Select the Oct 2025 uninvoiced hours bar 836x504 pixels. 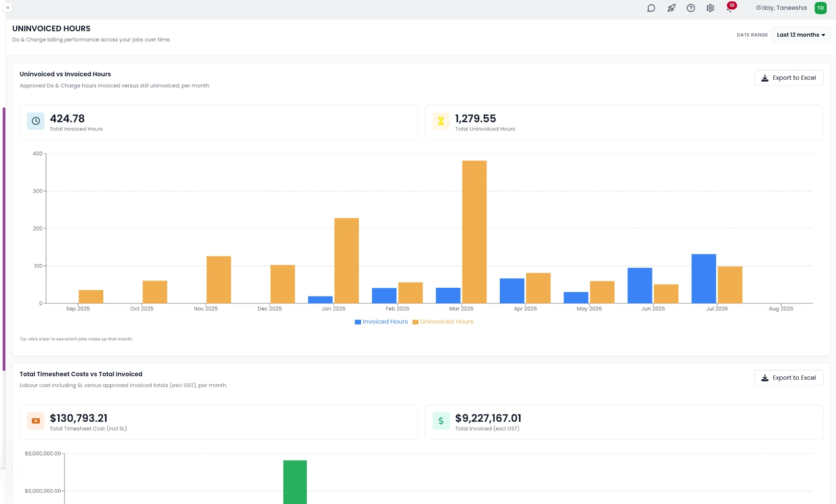[x=155, y=292]
